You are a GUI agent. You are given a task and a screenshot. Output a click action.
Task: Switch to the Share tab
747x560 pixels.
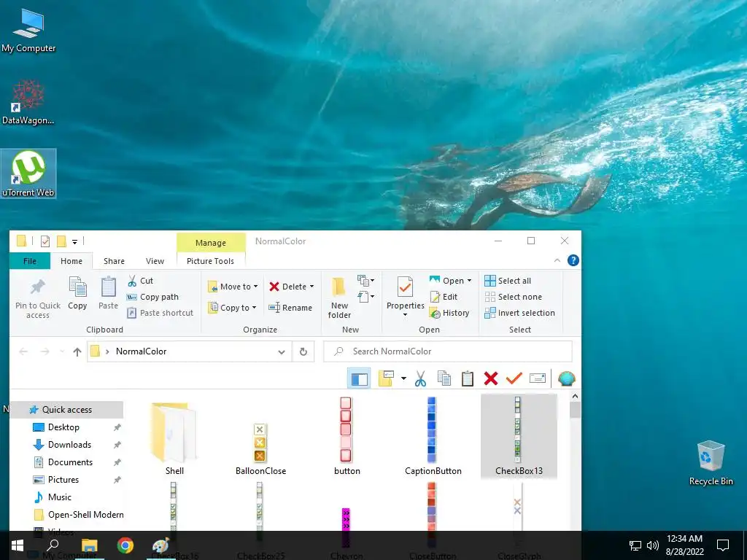click(x=114, y=261)
